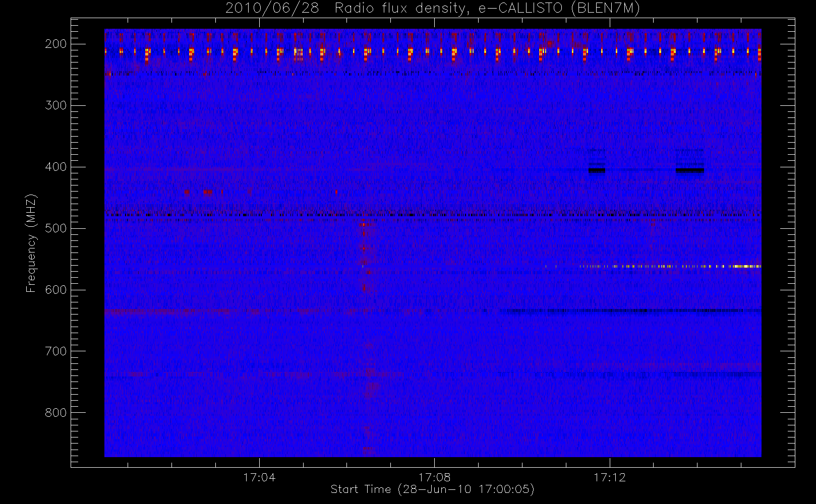Click the 17:08 time tick label
This screenshot has height=504, width=816.
pyautogui.click(x=434, y=477)
